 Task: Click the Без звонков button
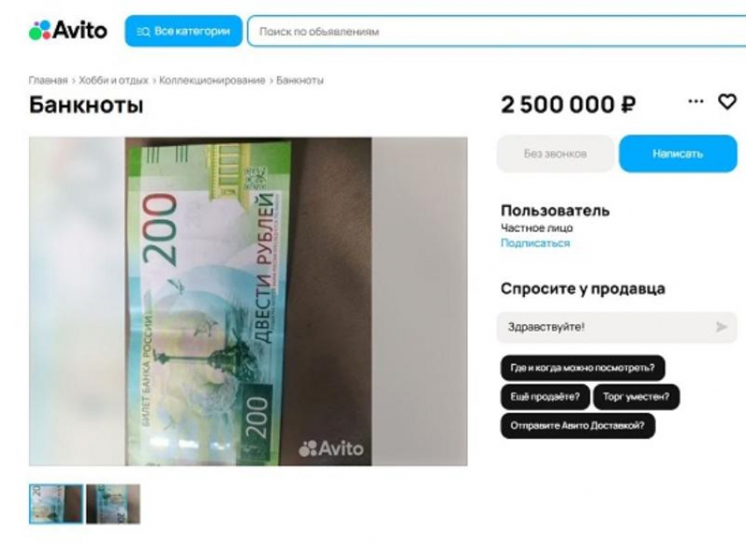(556, 154)
